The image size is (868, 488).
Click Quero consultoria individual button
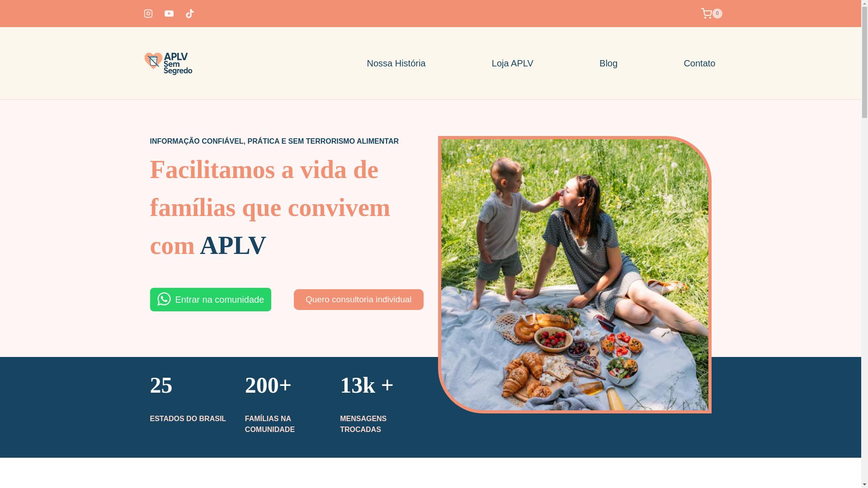pyautogui.click(x=359, y=300)
